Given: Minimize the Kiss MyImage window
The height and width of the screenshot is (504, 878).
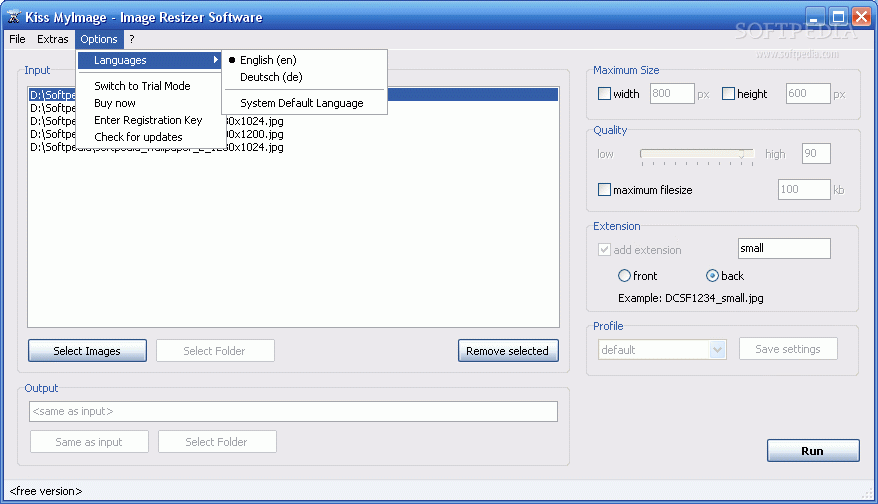Looking at the screenshot, I should [815, 17].
